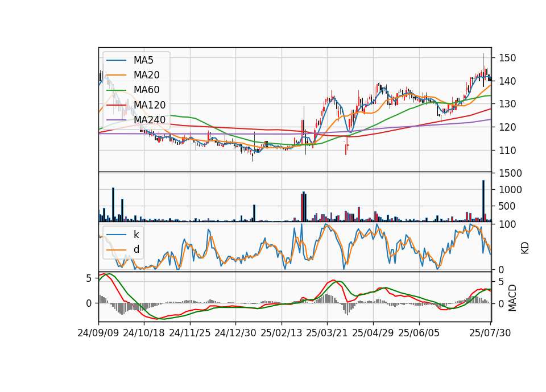
Task: Click the tall volume bar near 24/09/09 start
Action: pos(113,205)
